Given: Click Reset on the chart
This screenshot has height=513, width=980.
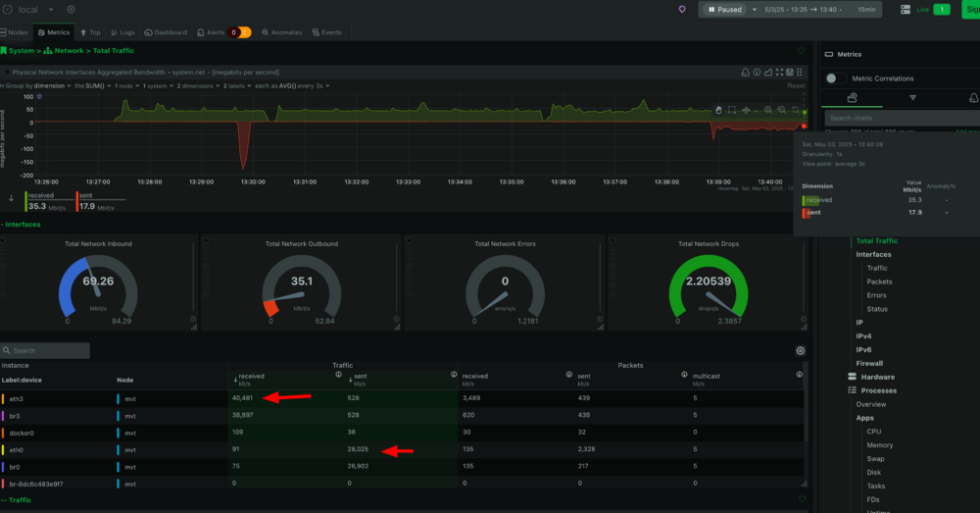Looking at the screenshot, I should click(796, 85).
